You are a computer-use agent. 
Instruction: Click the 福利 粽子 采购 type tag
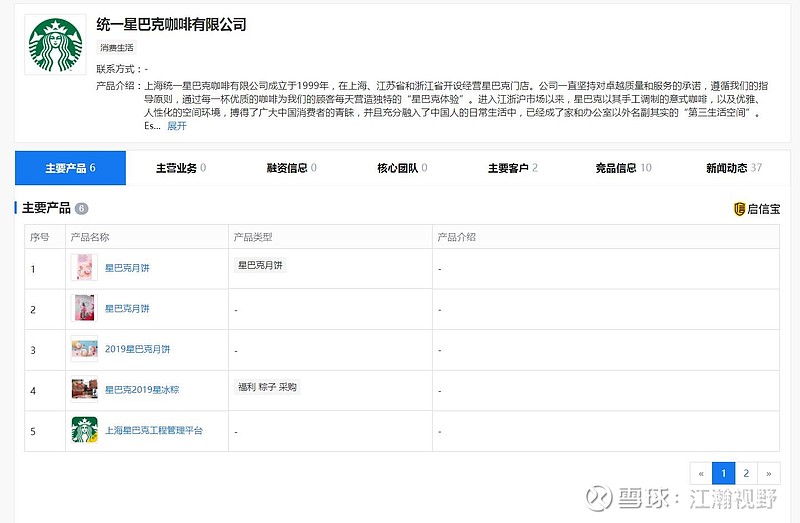267,387
